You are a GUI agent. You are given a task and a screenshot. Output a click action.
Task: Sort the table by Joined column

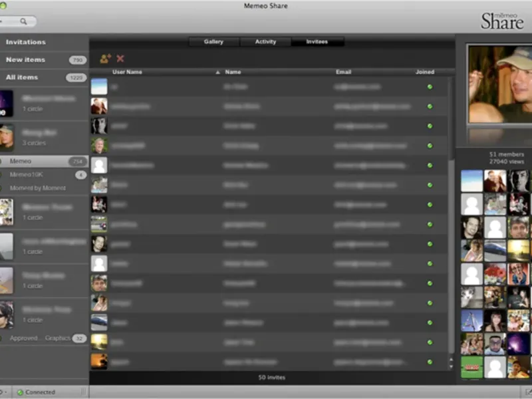click(x=425, y=72)
